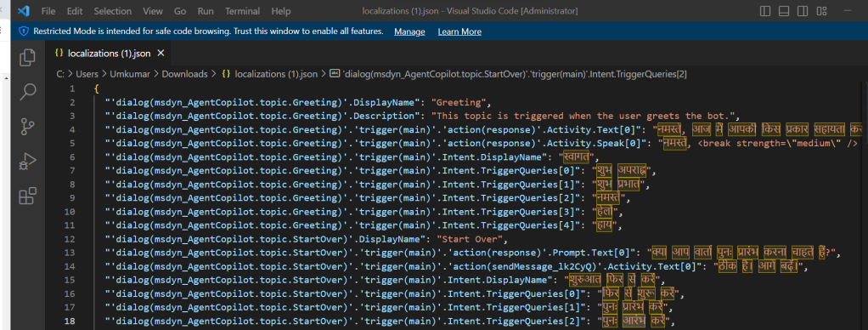Open the Search view in activity bar
This screenshot has height=330, width=868.
(x=28, y=92)
